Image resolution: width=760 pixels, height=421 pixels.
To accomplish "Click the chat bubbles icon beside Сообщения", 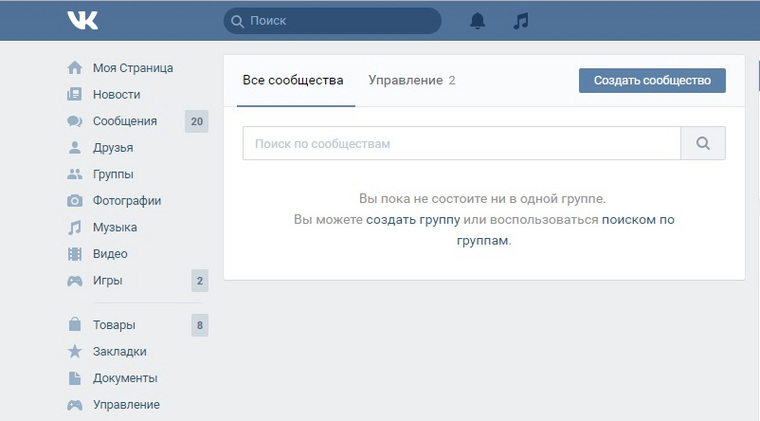I will point(75,121).
